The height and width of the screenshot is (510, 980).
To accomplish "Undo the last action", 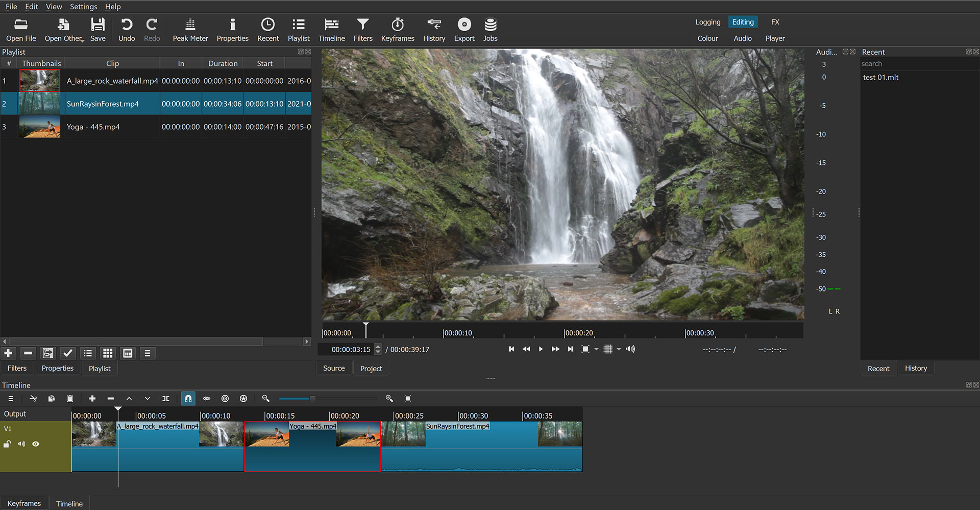I will pyautogui.click(x=126, y=29).
